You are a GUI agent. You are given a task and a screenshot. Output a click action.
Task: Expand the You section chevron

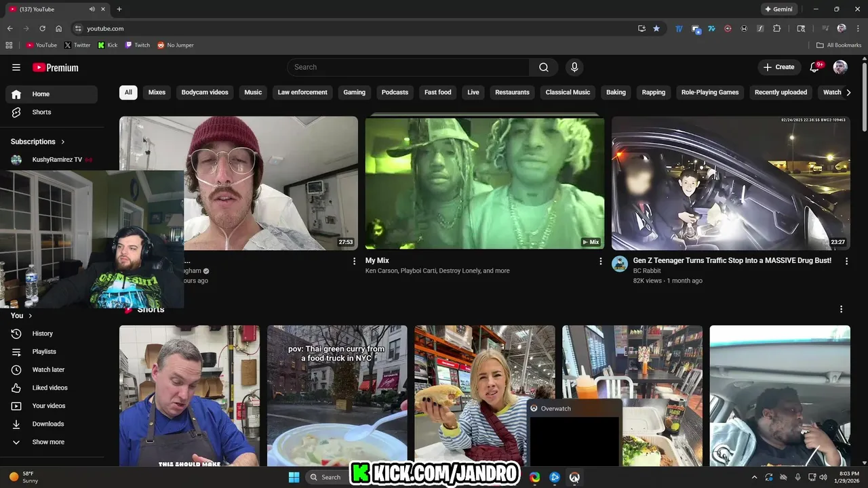coord(30,316)
